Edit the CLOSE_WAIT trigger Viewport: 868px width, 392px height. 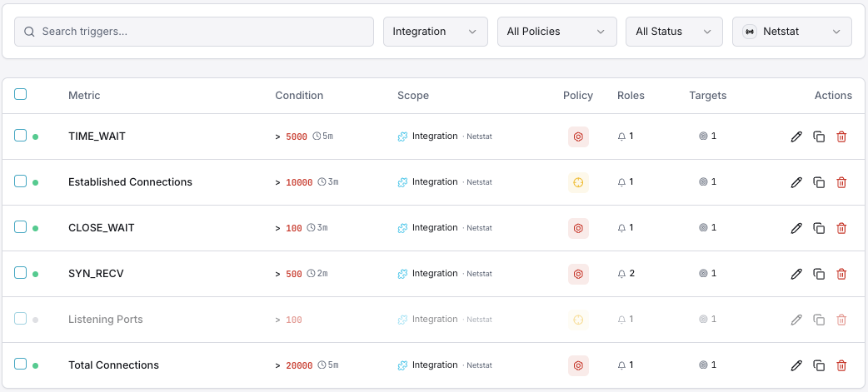(796, 228)
